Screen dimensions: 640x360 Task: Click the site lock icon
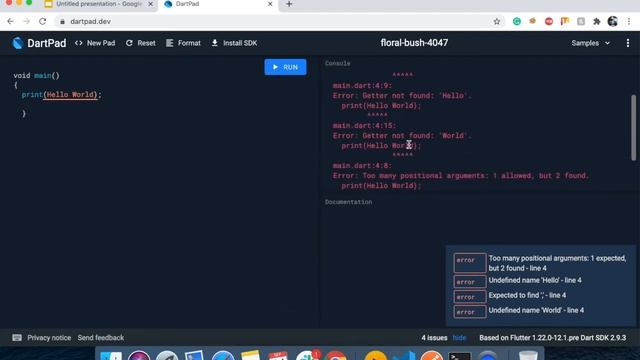click(62, 21)
